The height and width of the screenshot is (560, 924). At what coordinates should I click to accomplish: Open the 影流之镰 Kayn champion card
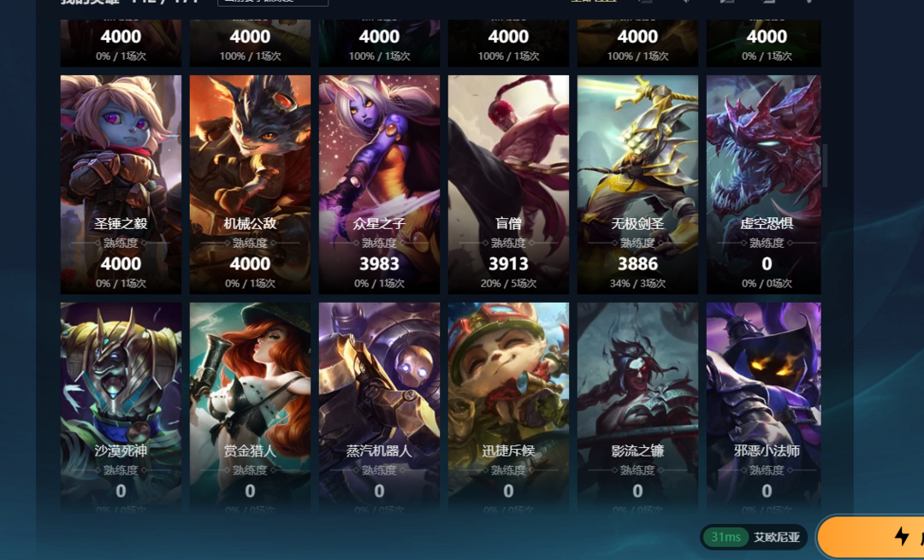[637, 406]
